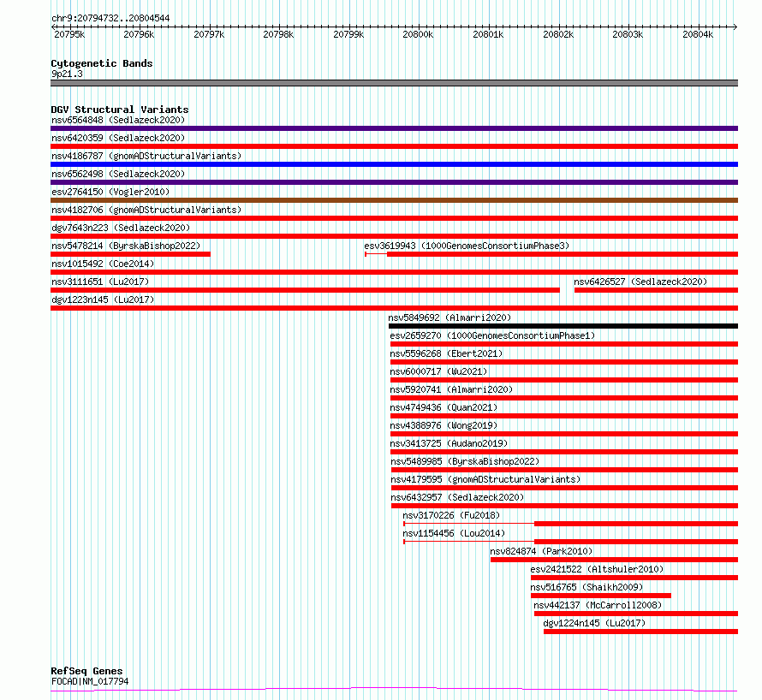Click the gray 9p21.3 cytogenetic band bar

pyautogui.click(x=394, y=83)
